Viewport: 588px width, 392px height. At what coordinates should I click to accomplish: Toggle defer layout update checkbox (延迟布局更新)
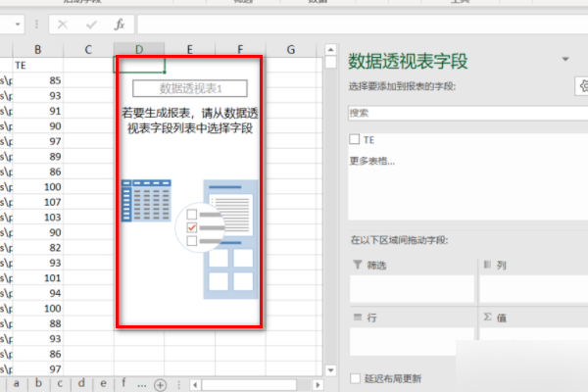[355, 378]
